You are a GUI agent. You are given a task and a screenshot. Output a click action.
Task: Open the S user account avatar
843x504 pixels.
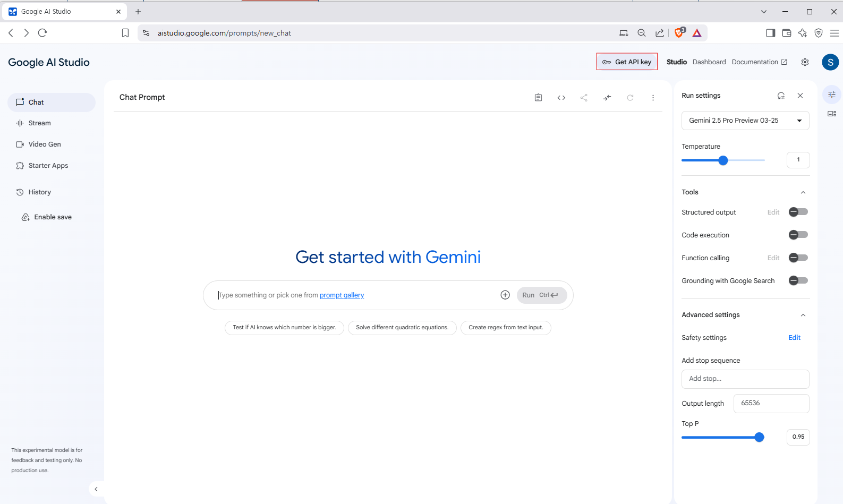click(830, 62)
